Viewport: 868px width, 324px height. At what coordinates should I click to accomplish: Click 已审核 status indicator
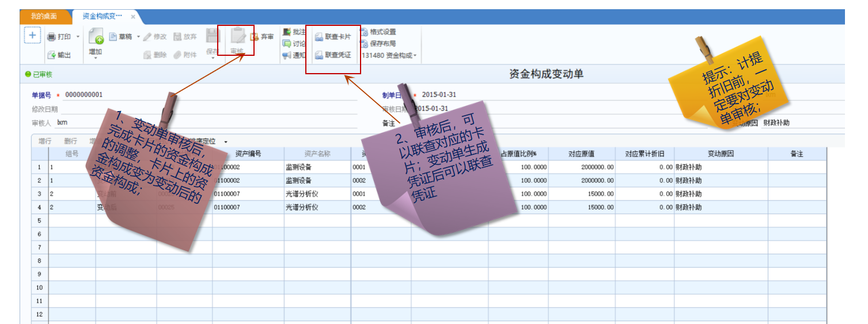pos(39,74)
